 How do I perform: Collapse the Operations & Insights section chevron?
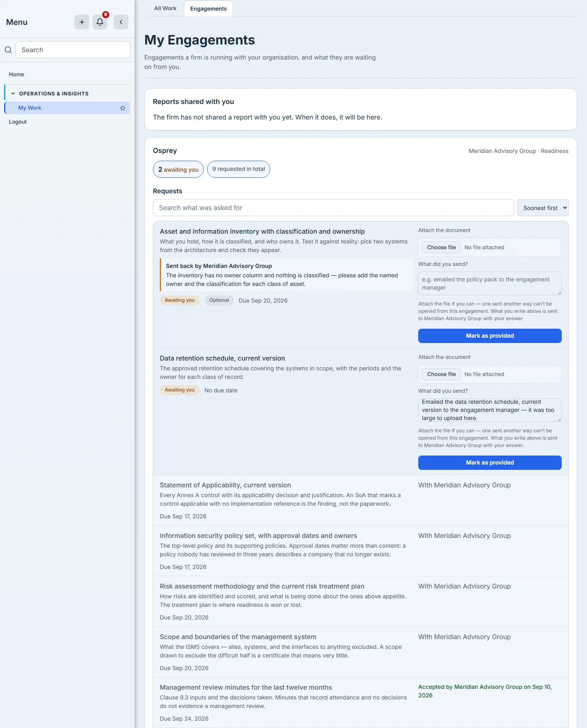pos(13,93)
